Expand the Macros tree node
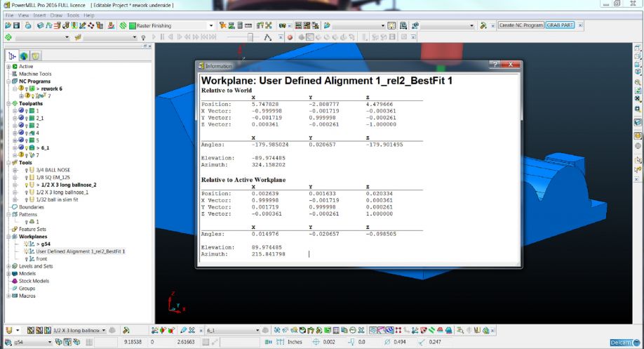644x349 pixels. (8, 296)
